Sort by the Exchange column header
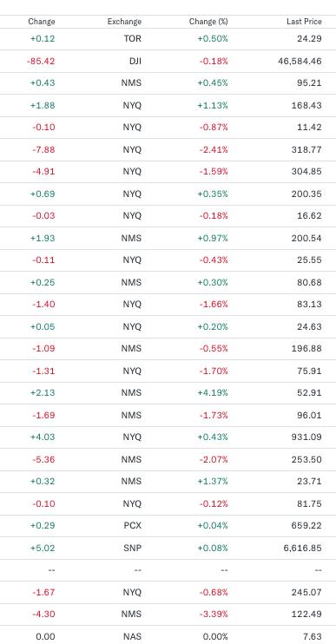This screenshot has height=644, width=336. point(124,22)
